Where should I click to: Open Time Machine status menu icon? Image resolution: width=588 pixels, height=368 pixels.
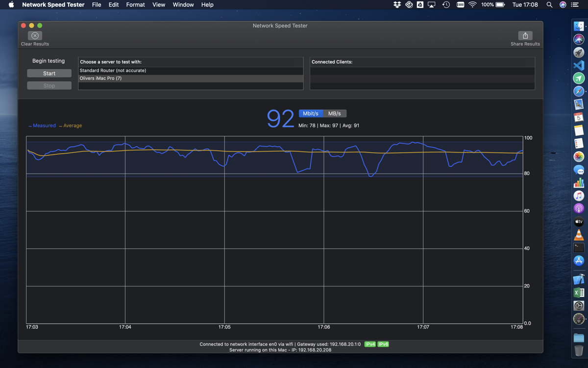click(446, 5)
